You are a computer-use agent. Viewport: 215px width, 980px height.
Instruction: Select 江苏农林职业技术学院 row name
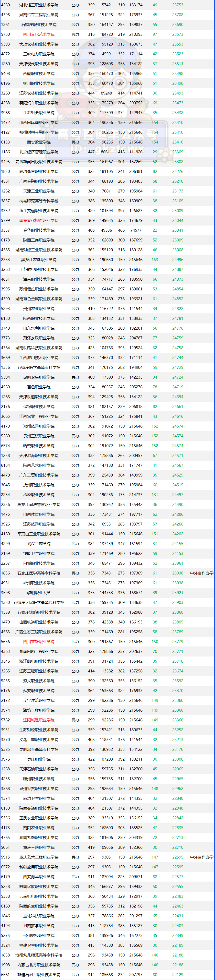click(39, 93)
